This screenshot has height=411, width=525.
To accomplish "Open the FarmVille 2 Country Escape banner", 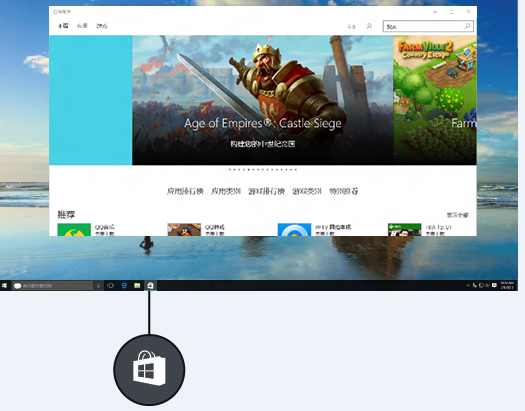I will [435, 100].
